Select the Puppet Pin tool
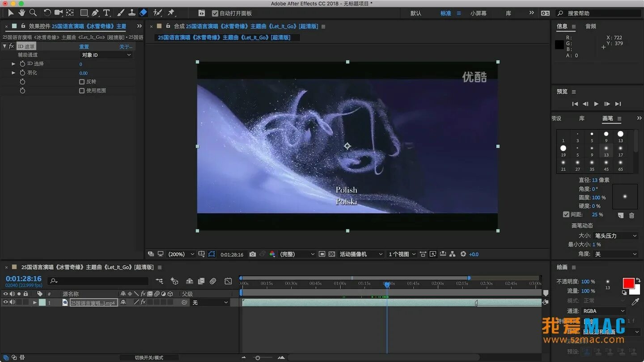This screenshot has height=362, width=644. point(171,13)
